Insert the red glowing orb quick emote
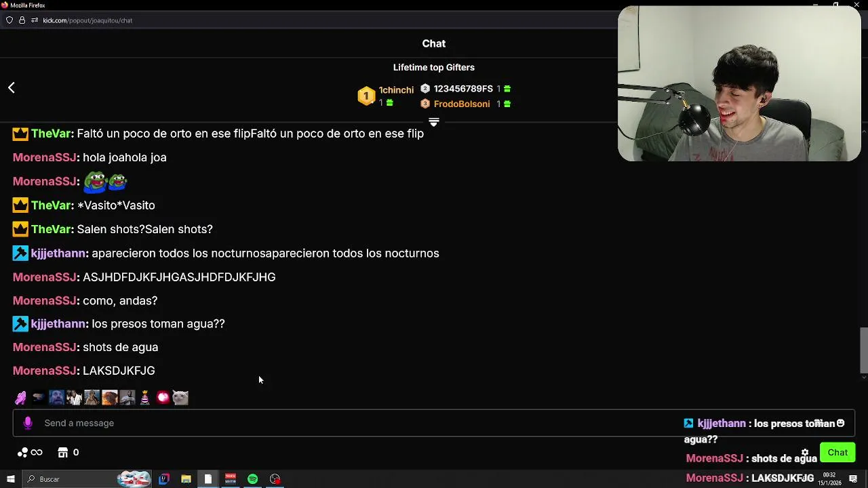The image size is (868, 488). 163,398
